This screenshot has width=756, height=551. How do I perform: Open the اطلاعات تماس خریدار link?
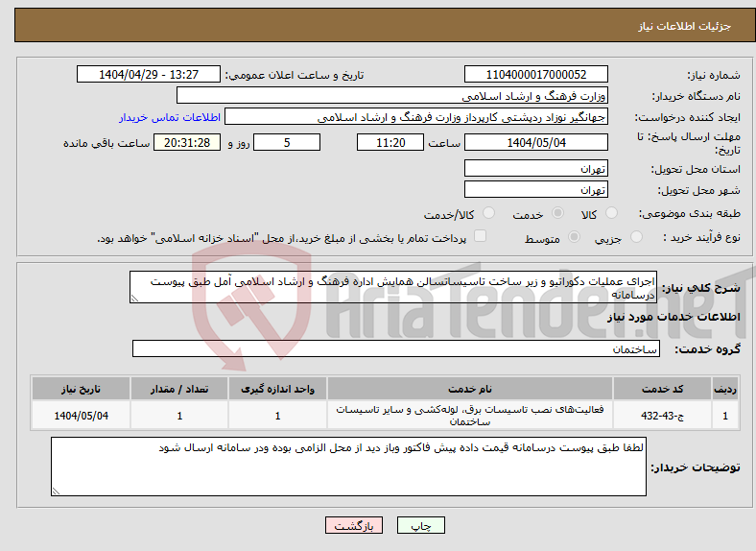pyautogui.click(x=170, y=117)
